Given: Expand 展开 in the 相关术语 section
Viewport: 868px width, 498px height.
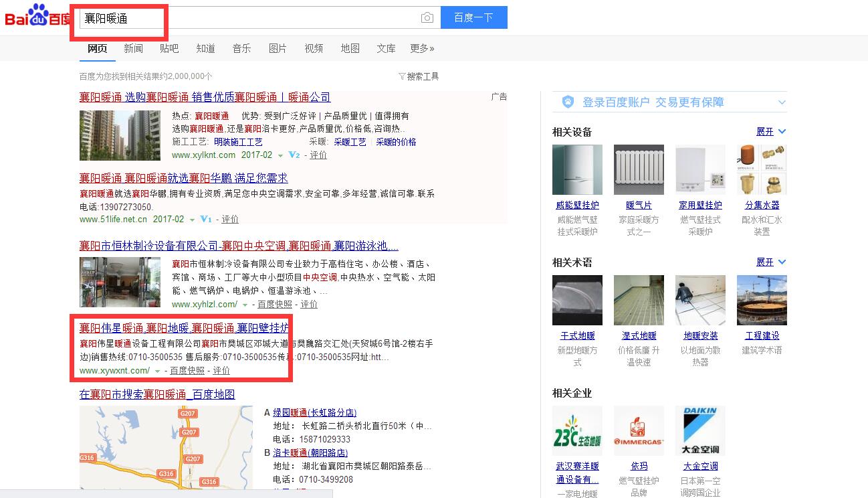Looking at the screenshot, I should click(x=771, y=262).
